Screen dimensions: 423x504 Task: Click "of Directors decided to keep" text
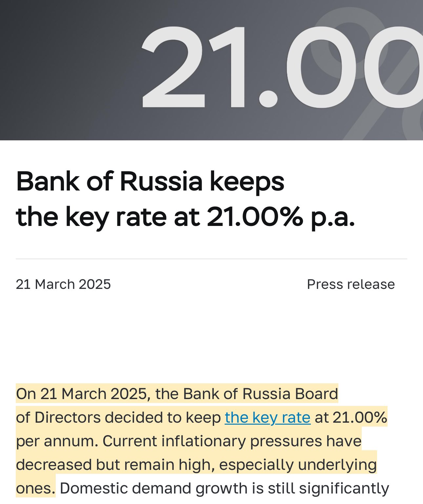pos(118,417)
